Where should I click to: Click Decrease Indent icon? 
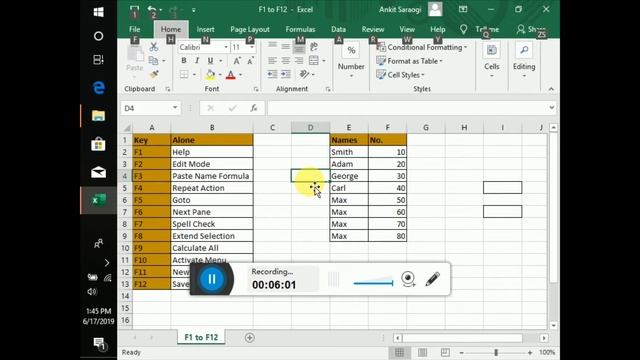pos(272,74)
